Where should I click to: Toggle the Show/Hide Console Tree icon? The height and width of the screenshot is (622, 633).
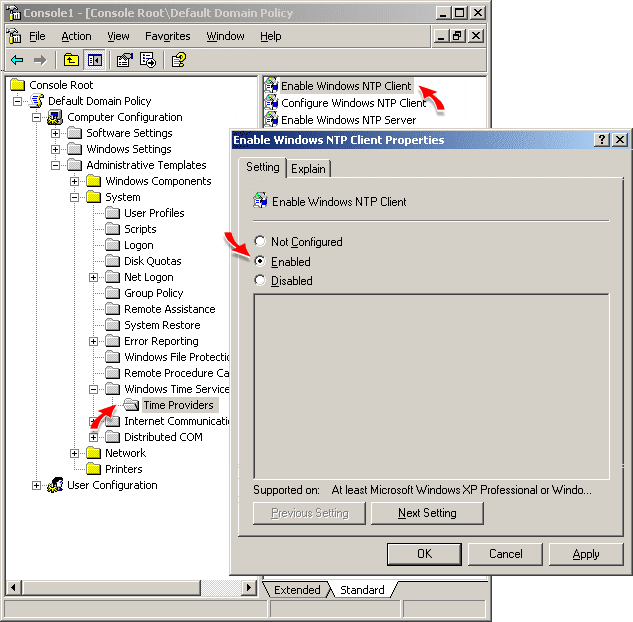point(95,60)
